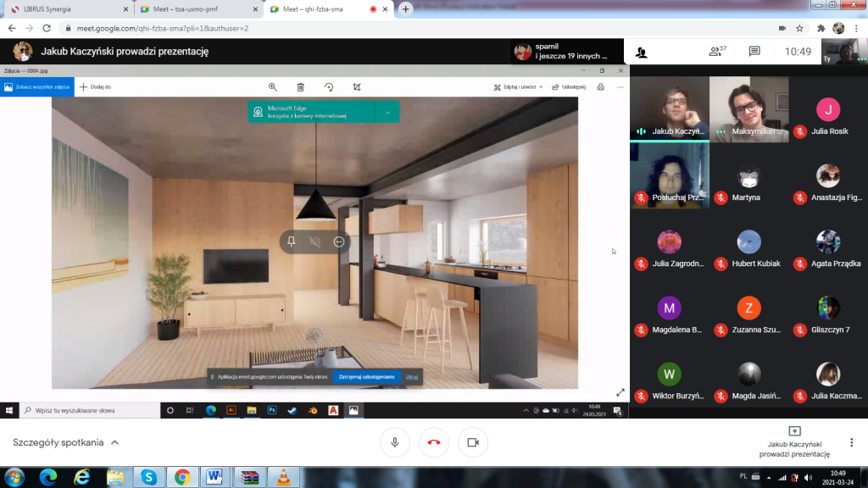Select Maksymilian's video tile
Viewport: 868px width, 488px height.
tap(748, 108)
